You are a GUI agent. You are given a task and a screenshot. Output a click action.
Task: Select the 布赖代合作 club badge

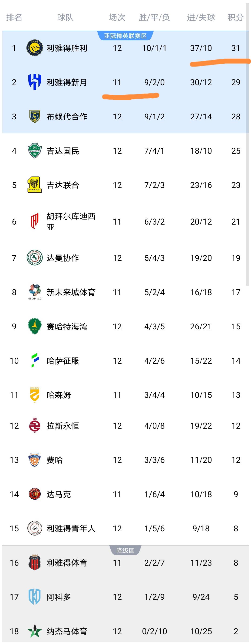point(35,117)
